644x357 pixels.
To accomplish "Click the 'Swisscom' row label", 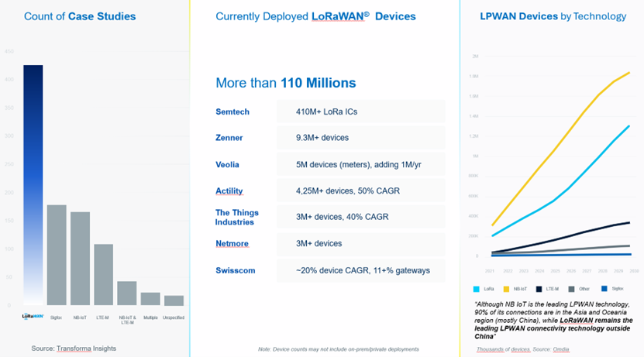I will 236,270.
